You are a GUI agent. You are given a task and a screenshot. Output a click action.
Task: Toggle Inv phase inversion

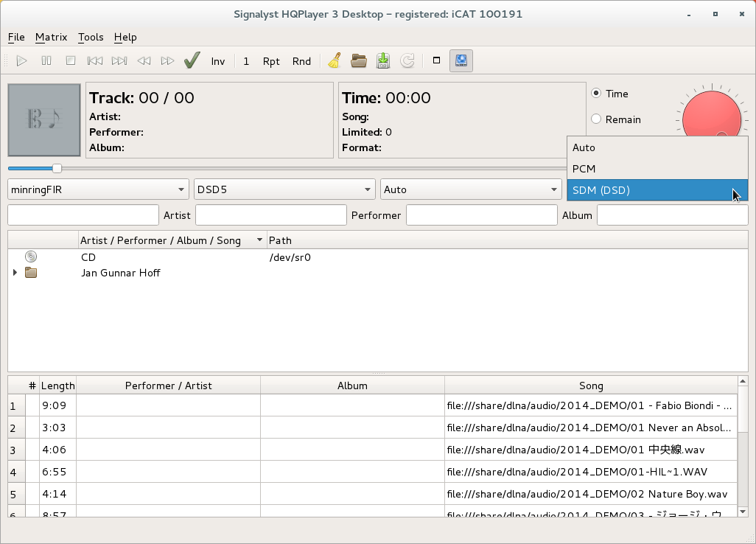pyautogui.click(x=218, y=61)
